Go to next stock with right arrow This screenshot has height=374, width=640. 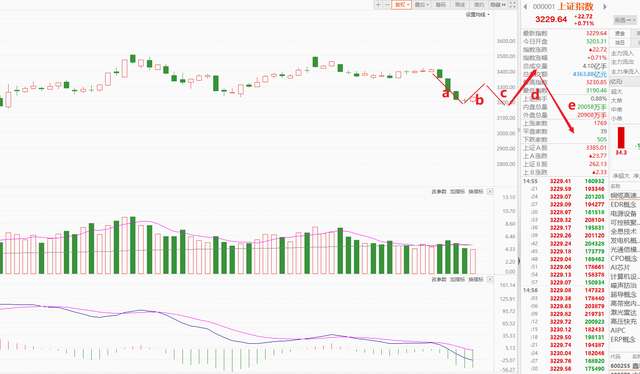pyautogui.click(x=605, y=7)
